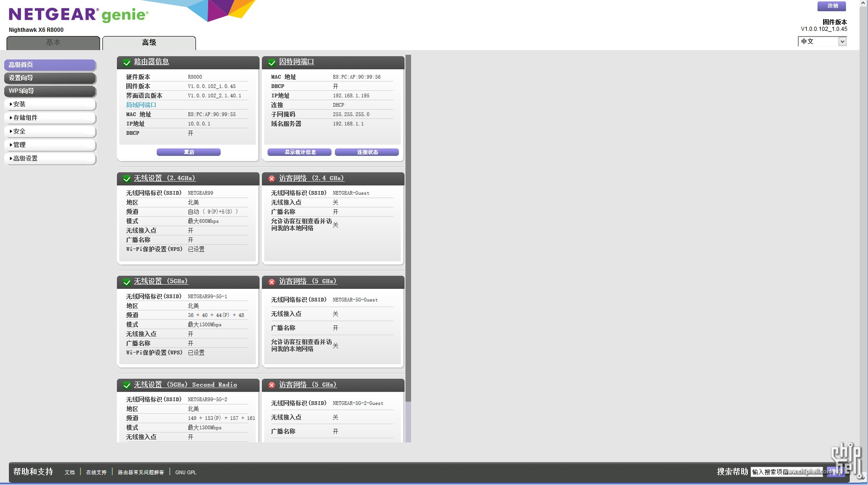Image resolution: width=868 pixels, height=485 pixels.
Task: Open the 访客网络 (2.4 GHz) header link
Action: click(311, 178)
